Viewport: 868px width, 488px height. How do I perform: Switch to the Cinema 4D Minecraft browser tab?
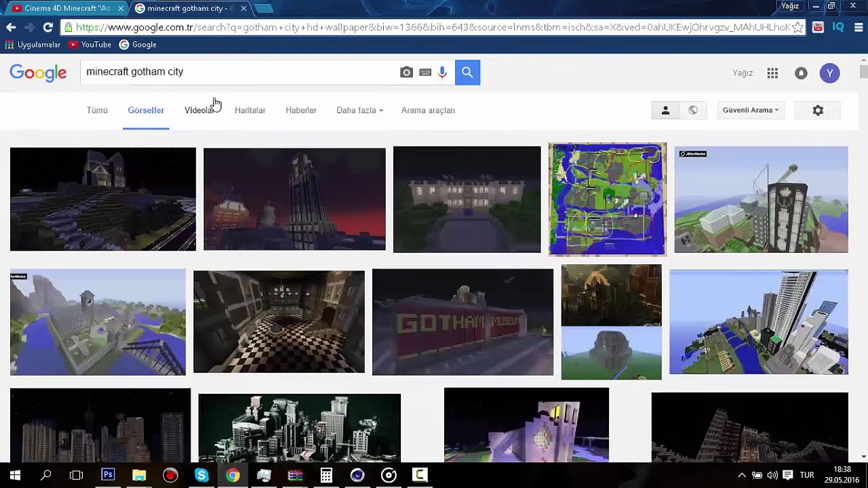(x=66, y=8)
